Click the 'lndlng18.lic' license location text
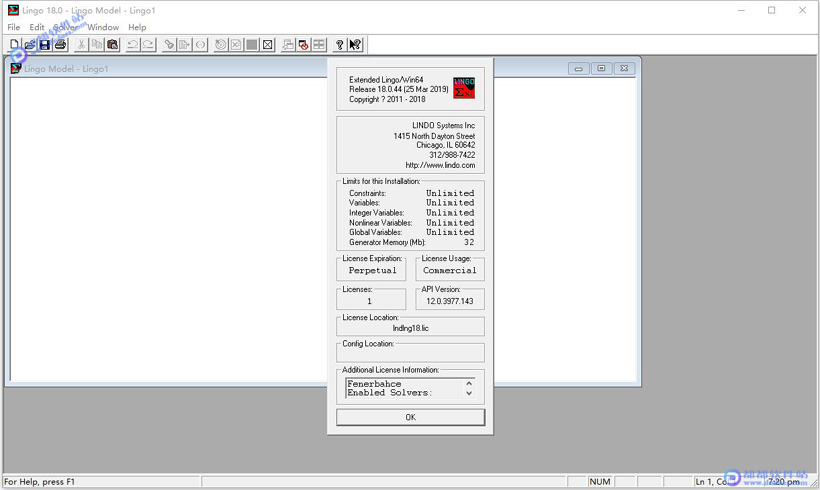This screenshot has width=820, height=490. tap(411, 328)
